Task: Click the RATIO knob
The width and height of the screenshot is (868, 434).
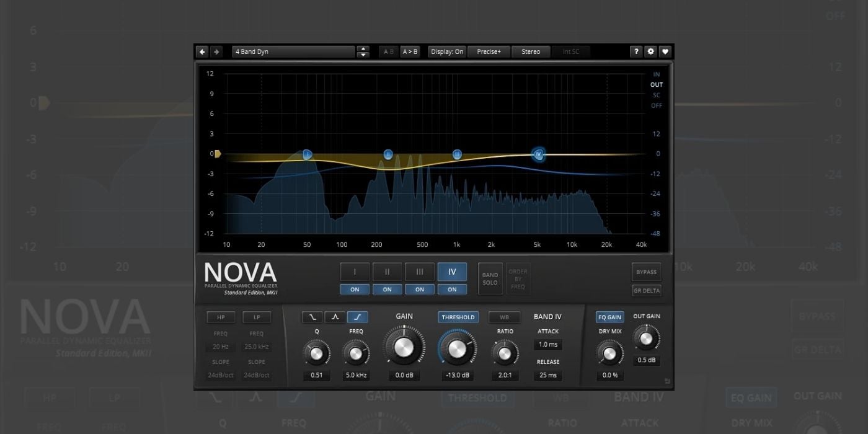Action: [505, 353]
